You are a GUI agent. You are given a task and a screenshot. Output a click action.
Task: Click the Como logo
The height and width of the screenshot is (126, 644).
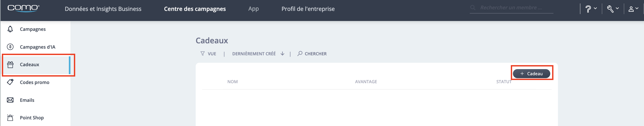point(23,8)
